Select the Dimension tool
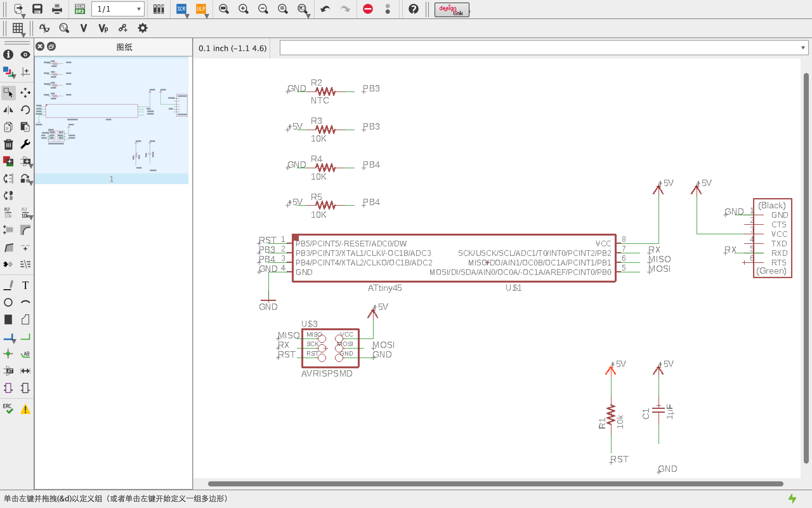 pos(25,371)
